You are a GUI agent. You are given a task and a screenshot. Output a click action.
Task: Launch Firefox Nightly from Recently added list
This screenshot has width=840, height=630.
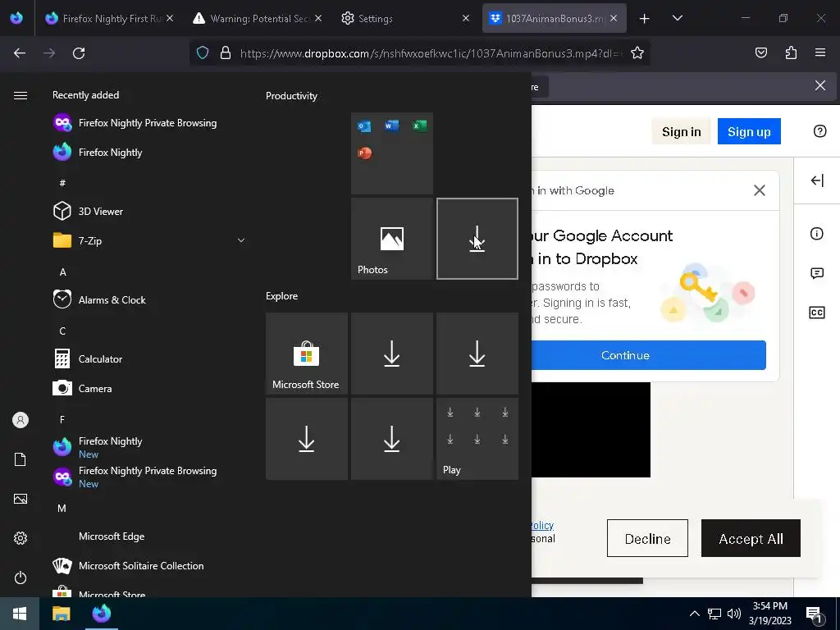(x=98, y=152)
